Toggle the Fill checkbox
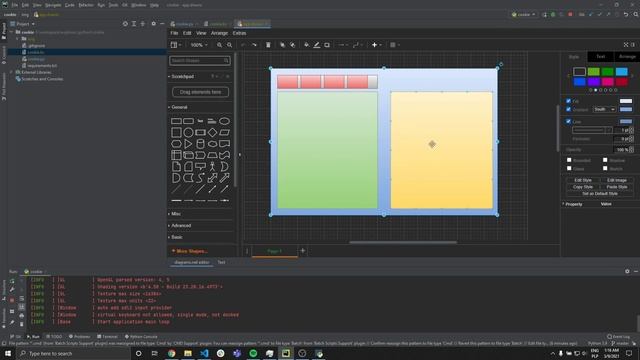Screen dimensions: 640x360 pos(569,101)
